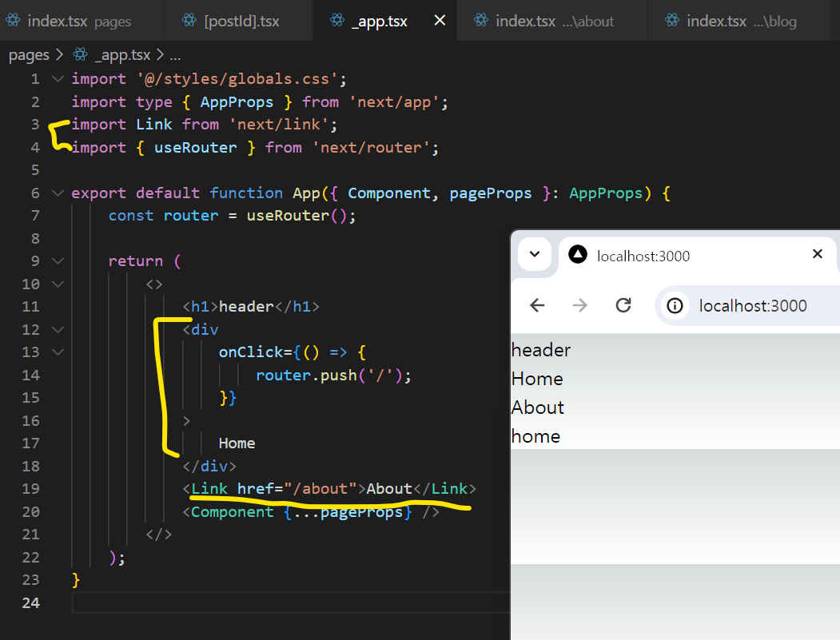Go forward in the browser
This screenshot has height=640, width=840.
pos(580,306)
